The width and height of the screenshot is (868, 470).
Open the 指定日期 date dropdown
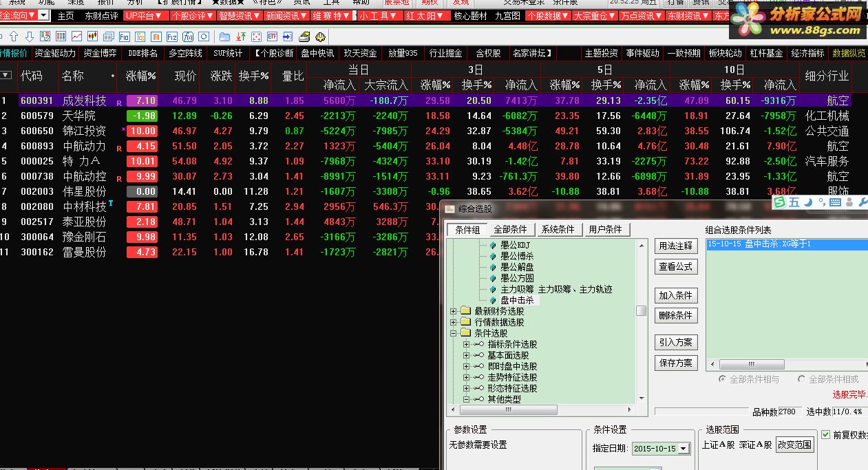click(683, 449)
